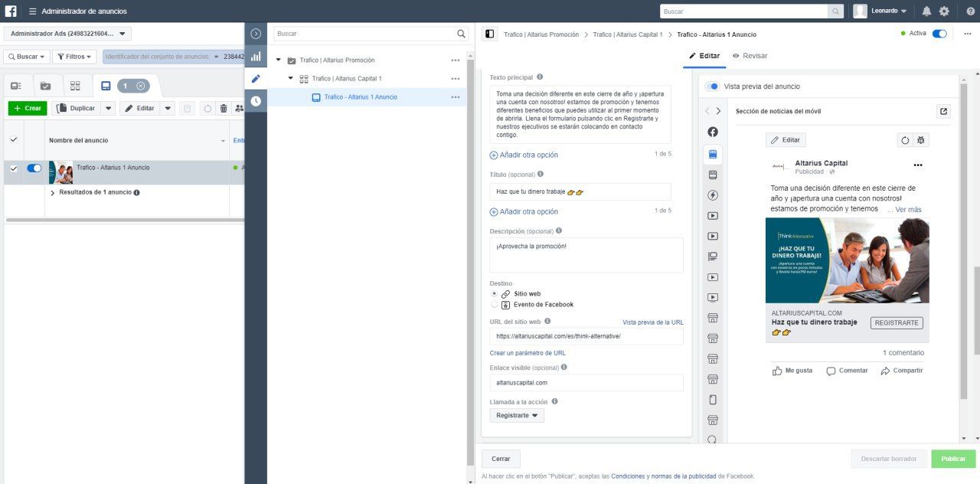Collapse the Trafico | Altarius Capital 1 tree node
Viewport: 980px width, 484px height.
[x=291, y=79]
